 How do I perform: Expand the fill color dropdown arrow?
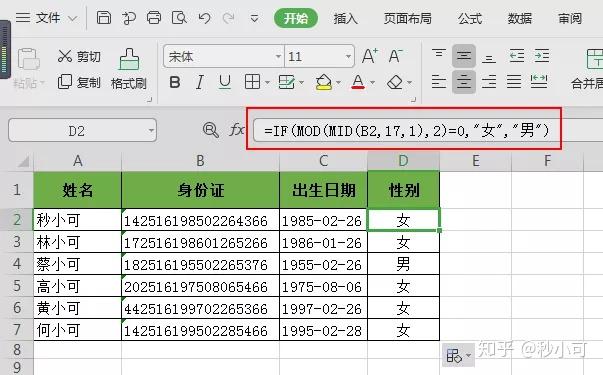[x=338, y=82]
